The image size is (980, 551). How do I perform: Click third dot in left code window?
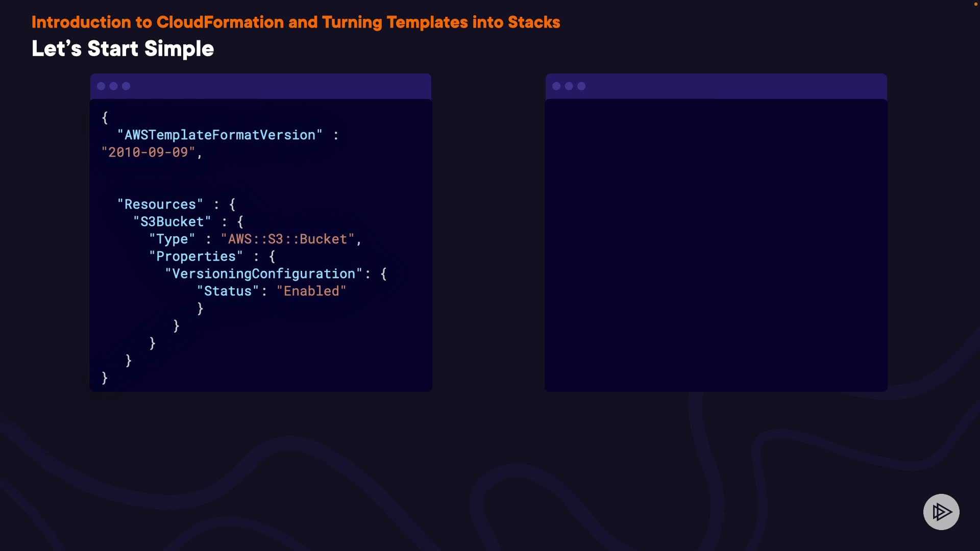(x=126, y=86)
